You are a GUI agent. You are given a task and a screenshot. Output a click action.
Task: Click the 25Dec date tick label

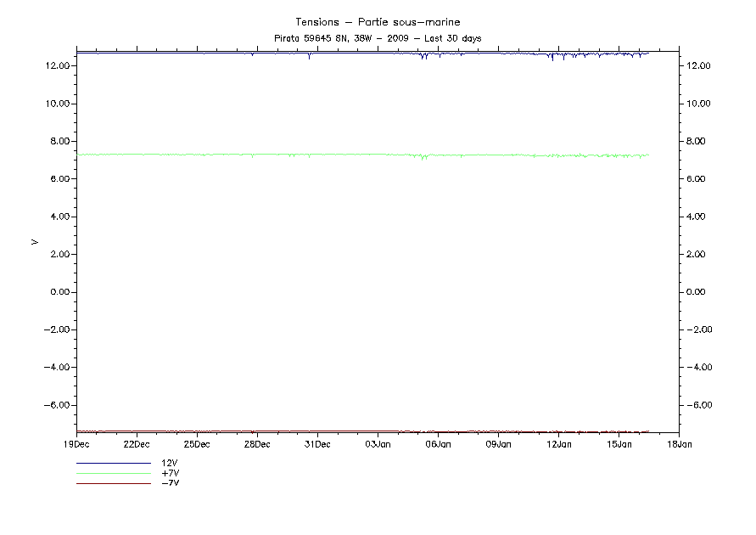197,444
